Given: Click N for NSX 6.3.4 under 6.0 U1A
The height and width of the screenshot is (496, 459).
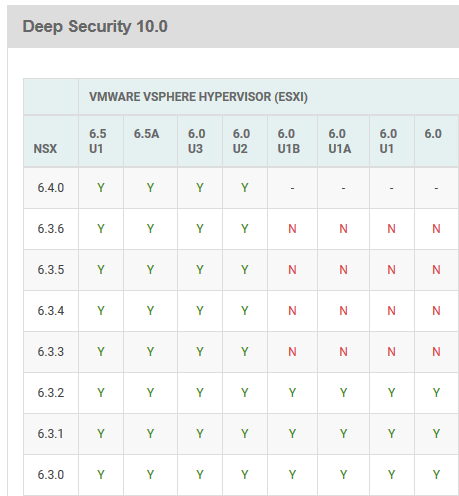Looking at the screenshot, I should [x=343, y=311].
